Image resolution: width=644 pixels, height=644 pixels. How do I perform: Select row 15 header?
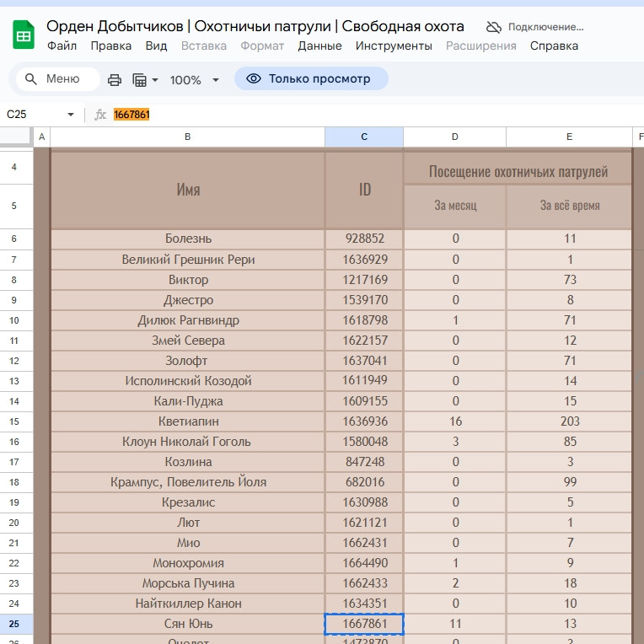pos(14,421)
